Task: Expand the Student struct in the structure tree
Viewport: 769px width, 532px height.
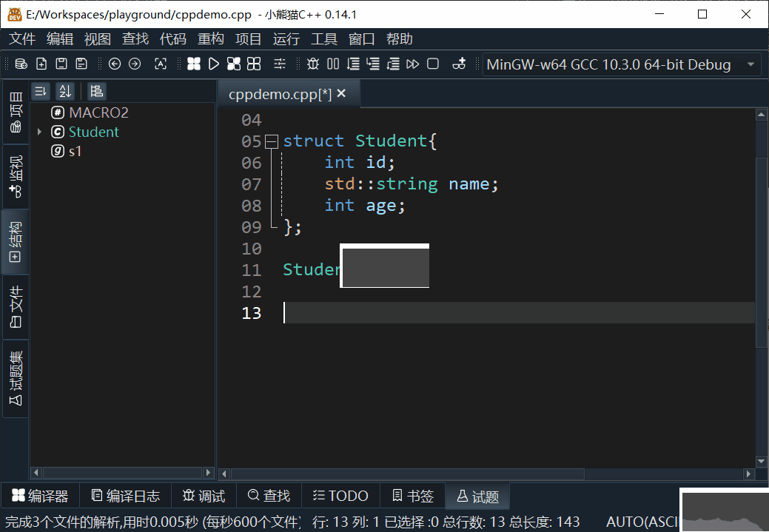Action: point(41,132)
